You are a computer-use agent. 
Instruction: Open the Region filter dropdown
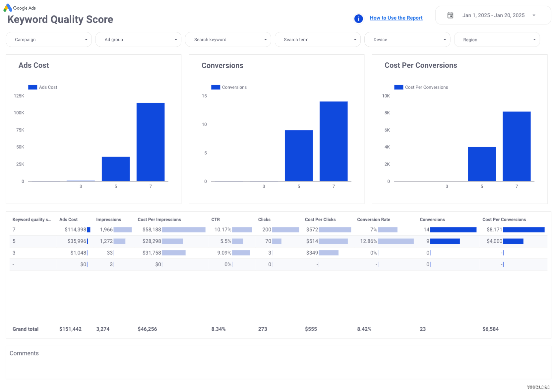click(497, 39)
